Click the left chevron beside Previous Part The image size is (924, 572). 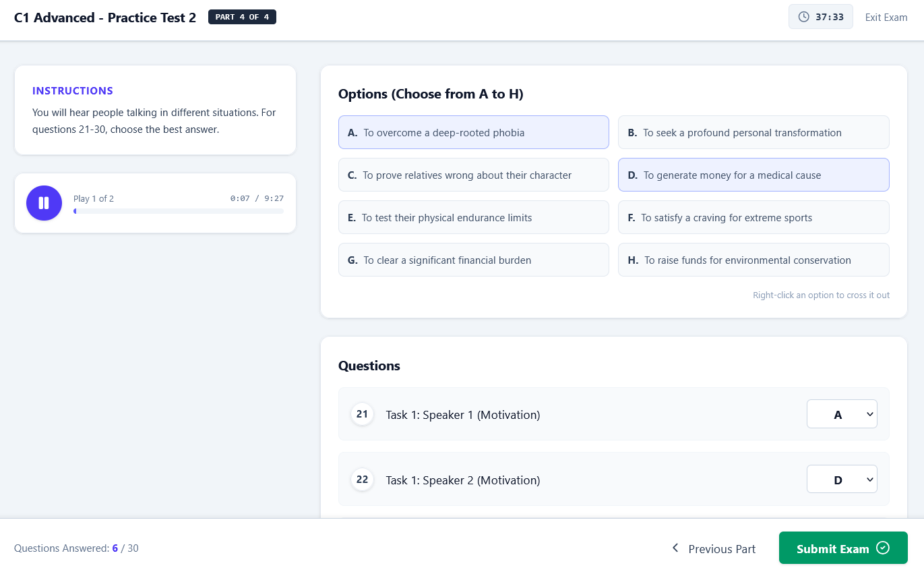click(x=675, y=548)
